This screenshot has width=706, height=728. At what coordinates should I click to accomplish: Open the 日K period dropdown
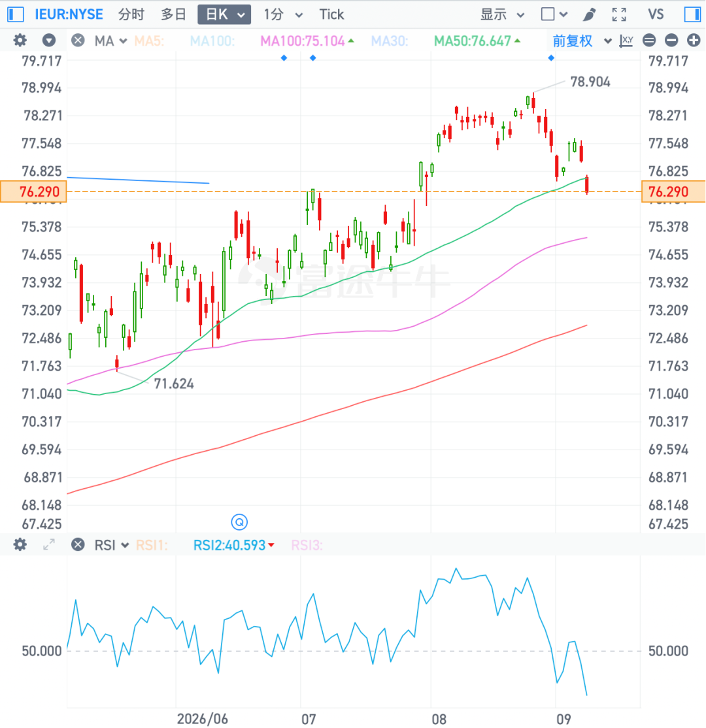point(224,14)
